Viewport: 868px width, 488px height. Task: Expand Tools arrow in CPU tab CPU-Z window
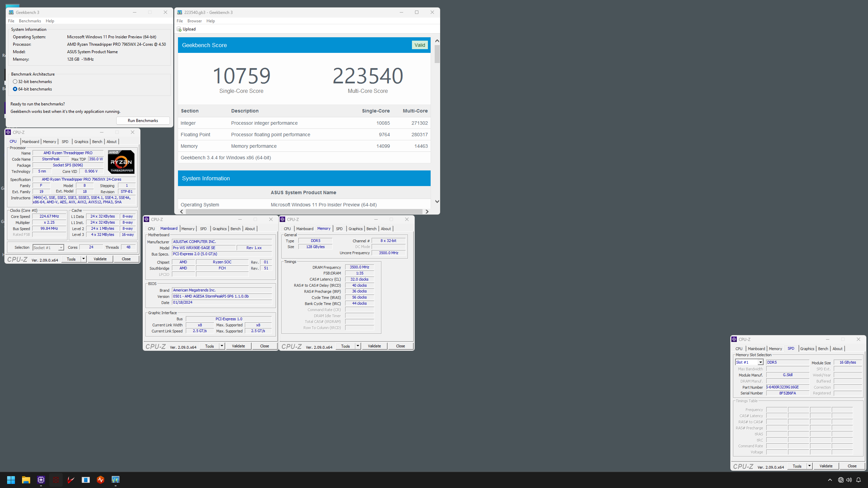83,259
